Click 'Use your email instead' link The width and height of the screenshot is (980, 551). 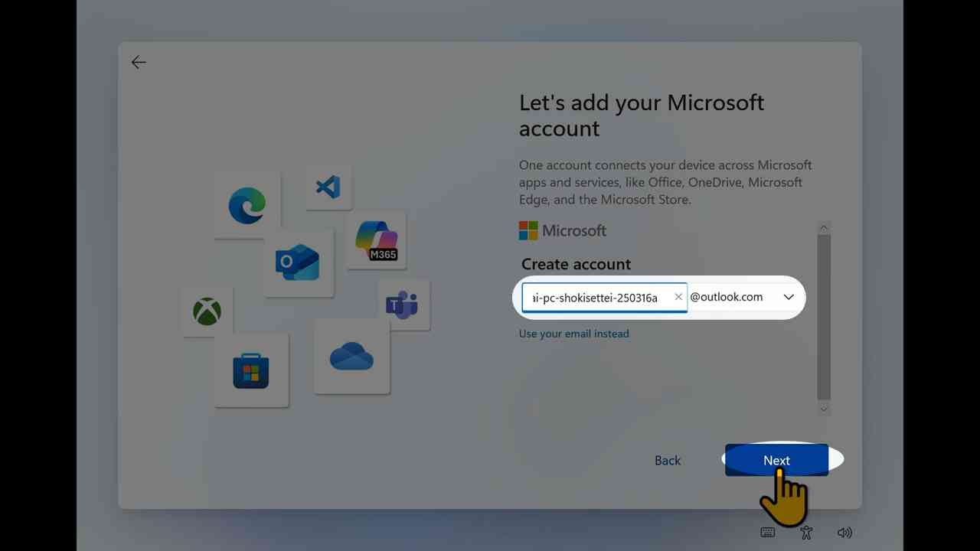tap(574, 334)
